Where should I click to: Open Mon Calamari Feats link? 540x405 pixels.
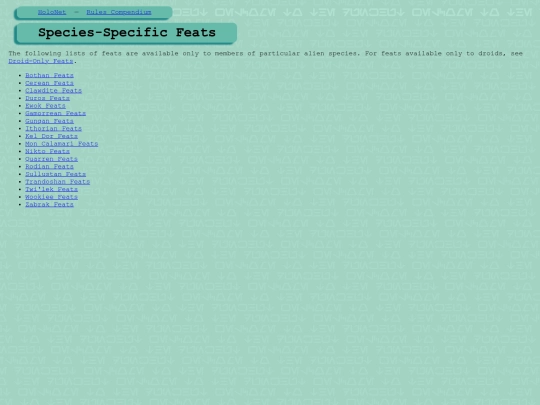click(62, 144)
